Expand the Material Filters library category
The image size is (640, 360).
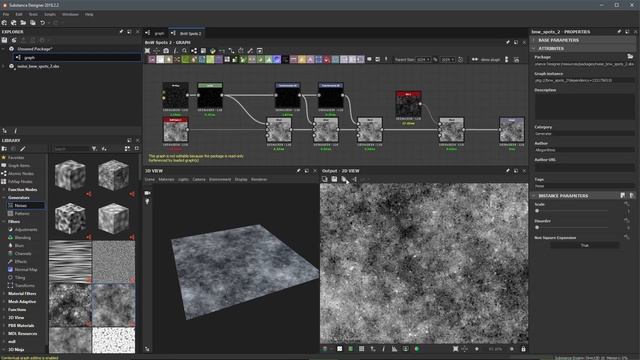4,293
